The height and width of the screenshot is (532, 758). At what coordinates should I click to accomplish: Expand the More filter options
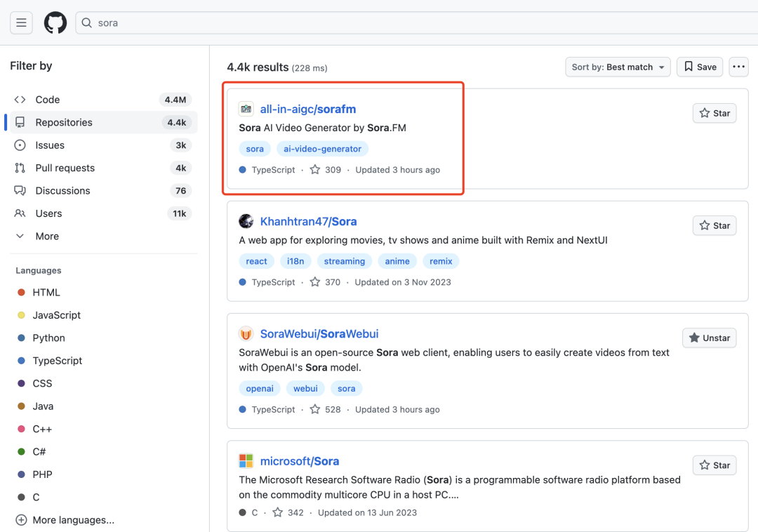[103, 237]
